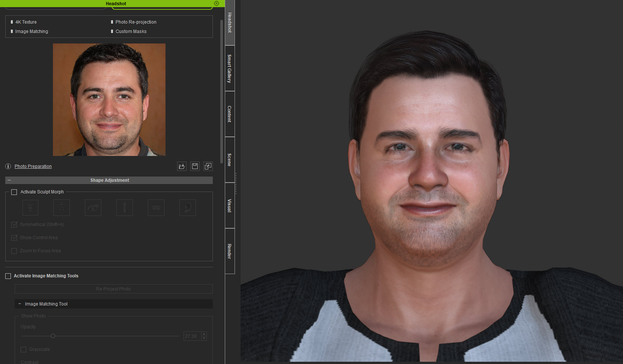Check Zoom to Focus Area option
Viewport: 623px width, 364px height.
click(x=14, y=251)
